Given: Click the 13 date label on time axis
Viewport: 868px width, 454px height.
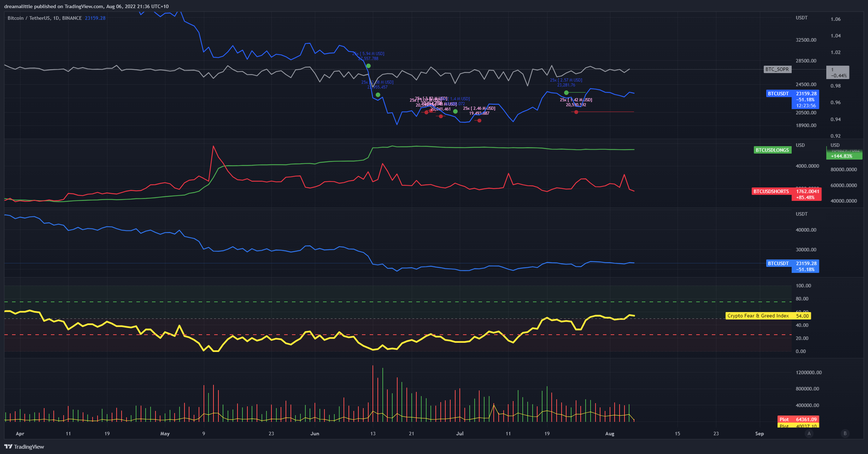Looking at the screenshot, I should pos(373,434).
